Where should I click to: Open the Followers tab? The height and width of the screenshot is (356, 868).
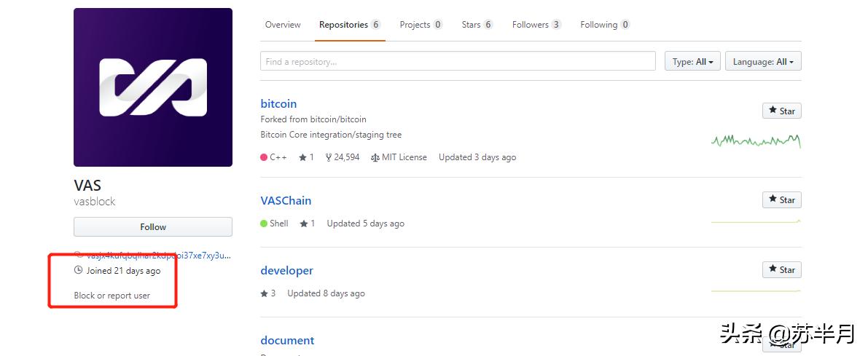(536, 25)
